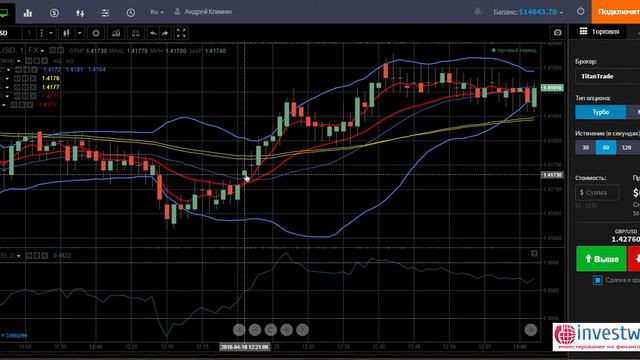The height and width of the screenshot is (360, 640).
Task: Click the close value 1.41740 in legend
Action: tap(216, 51)
